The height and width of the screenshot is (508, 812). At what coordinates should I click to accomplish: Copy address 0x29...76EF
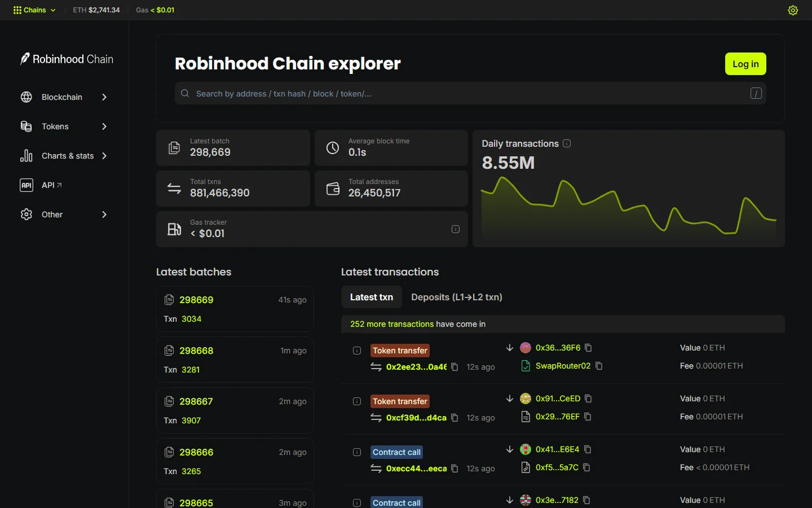coord(588,417)
